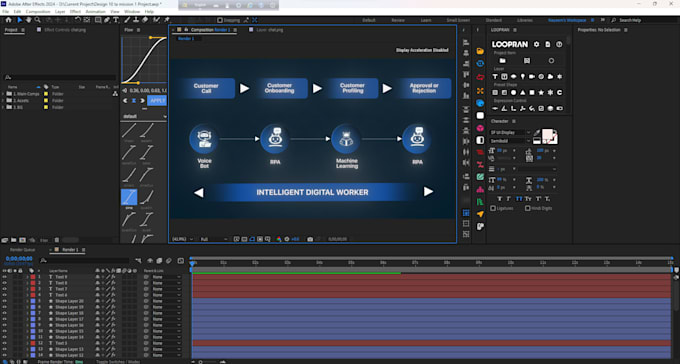The image size is (680, 364).
Task: Hide the Text 5 layer eye
Action: (x=5, y=343)
